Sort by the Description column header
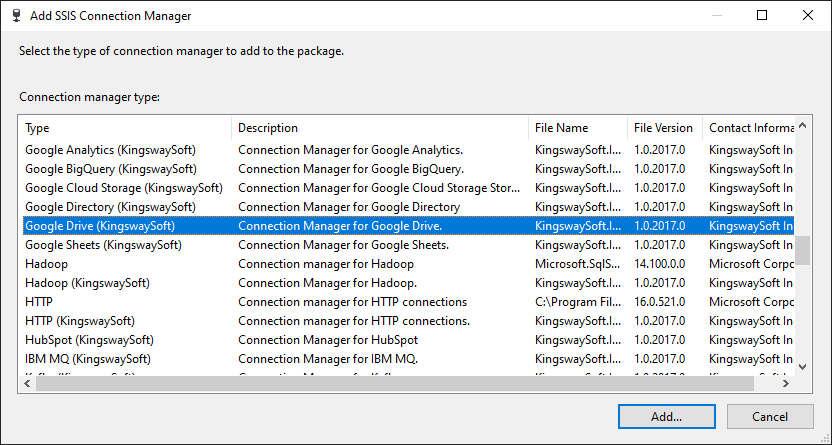Image resolution: width=832 pixels, height=445 pixels. click(380, 128)
